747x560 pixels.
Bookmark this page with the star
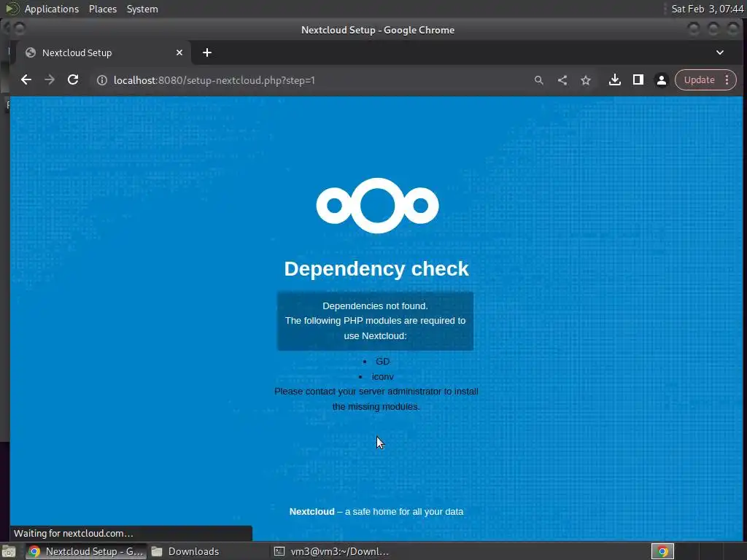tap(586, 80)
